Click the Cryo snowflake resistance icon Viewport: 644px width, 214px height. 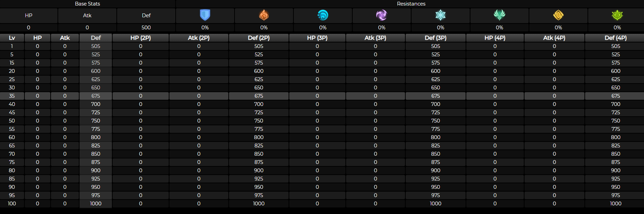(440, 15)
